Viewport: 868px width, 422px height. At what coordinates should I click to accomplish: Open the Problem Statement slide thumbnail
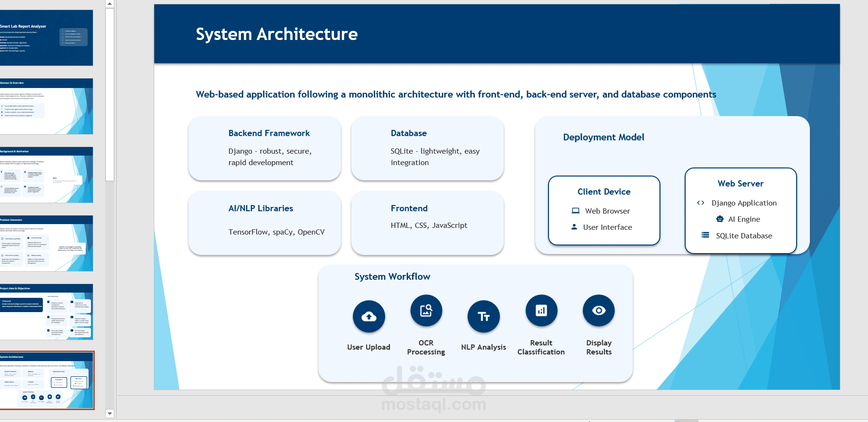[x=46, y=243]
